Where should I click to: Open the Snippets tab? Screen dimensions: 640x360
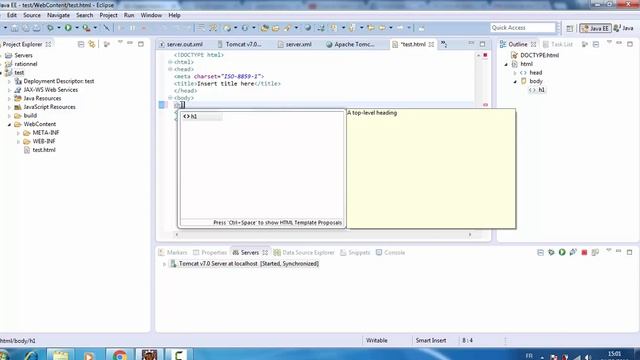[x=355, y=253]
